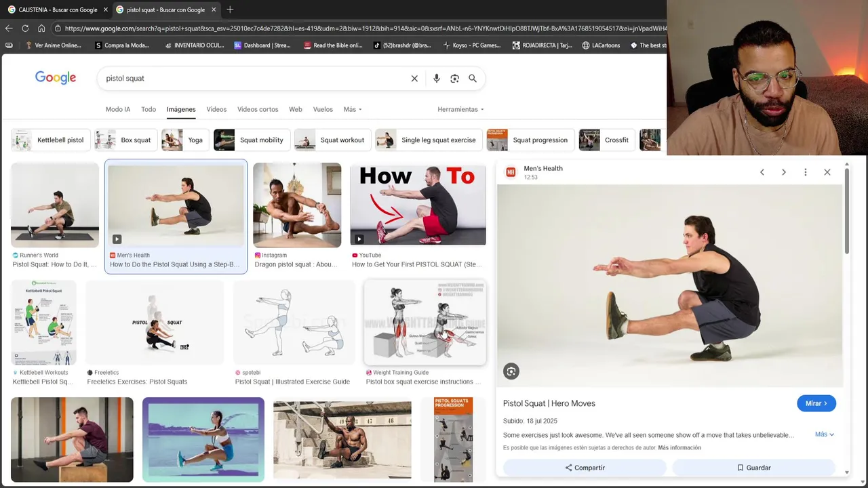Filter by Crossfit chip
The image size is (868, 488).
tap(607, 140)
